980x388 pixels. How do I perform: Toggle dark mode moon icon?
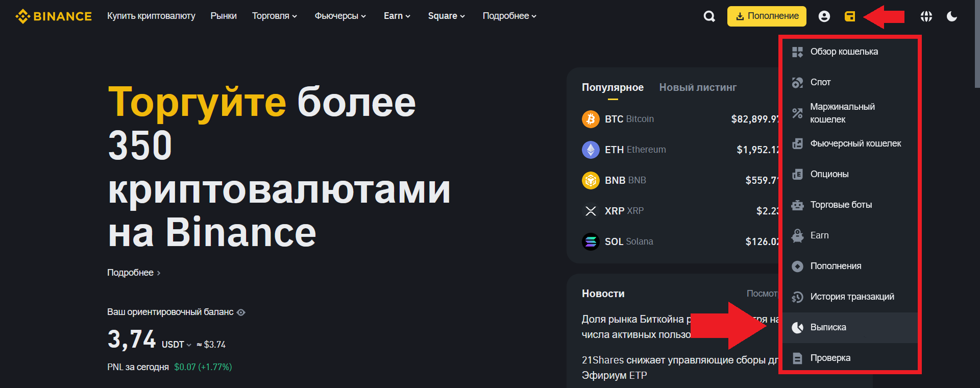click(x=951, y=16)
